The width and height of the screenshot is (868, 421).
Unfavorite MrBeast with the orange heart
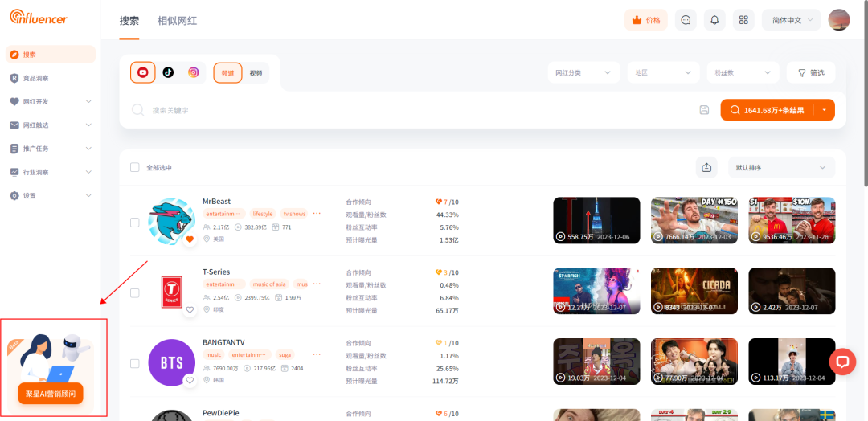[190, 239]
